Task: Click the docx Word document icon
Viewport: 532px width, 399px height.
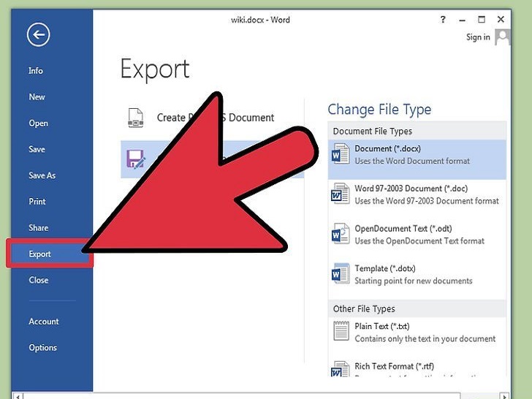Action: 341,154
